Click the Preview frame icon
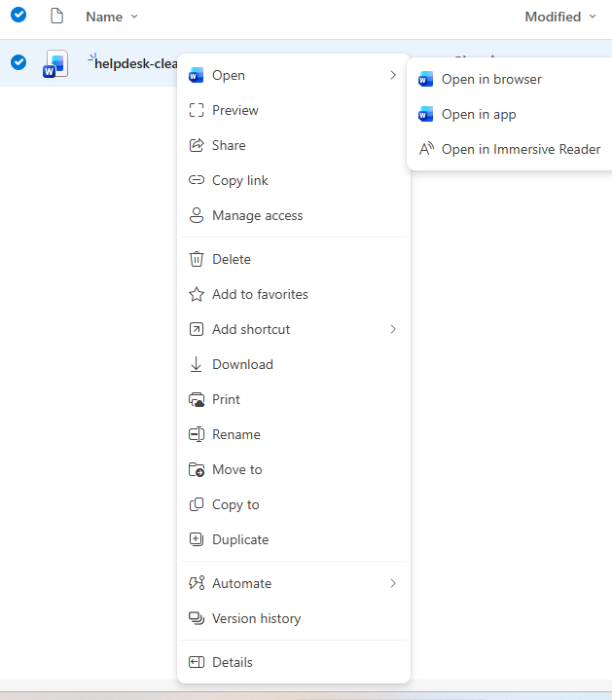 click(197, 110)
